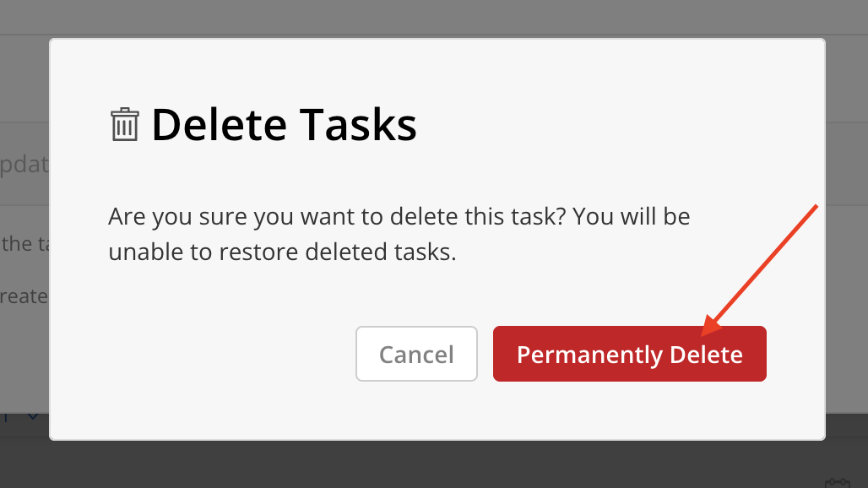Viewport: 868px width, 488px height.
Task: Click the red arrow annotation's tip
Action: [704, 333]
